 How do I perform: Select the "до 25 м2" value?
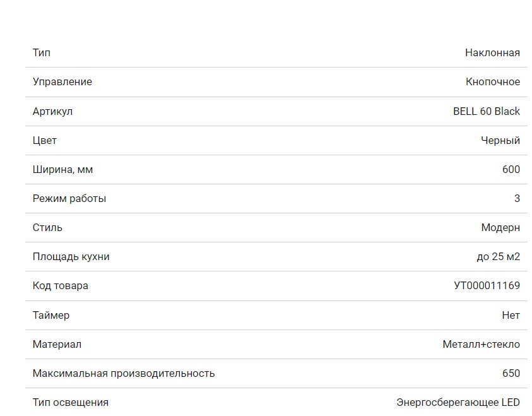(498, 256)
